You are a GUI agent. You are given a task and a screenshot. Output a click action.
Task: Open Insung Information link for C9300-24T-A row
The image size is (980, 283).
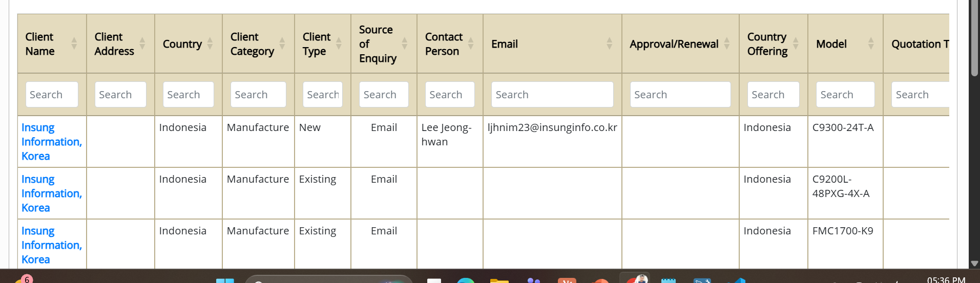[x=52, y=142]
